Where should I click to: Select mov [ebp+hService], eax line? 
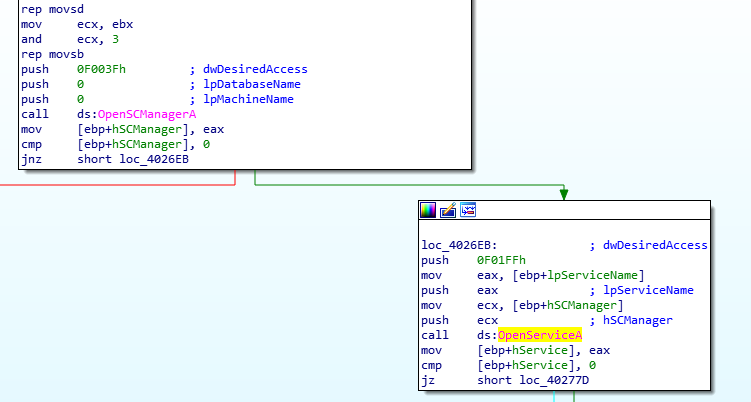(x=515, y=350)
